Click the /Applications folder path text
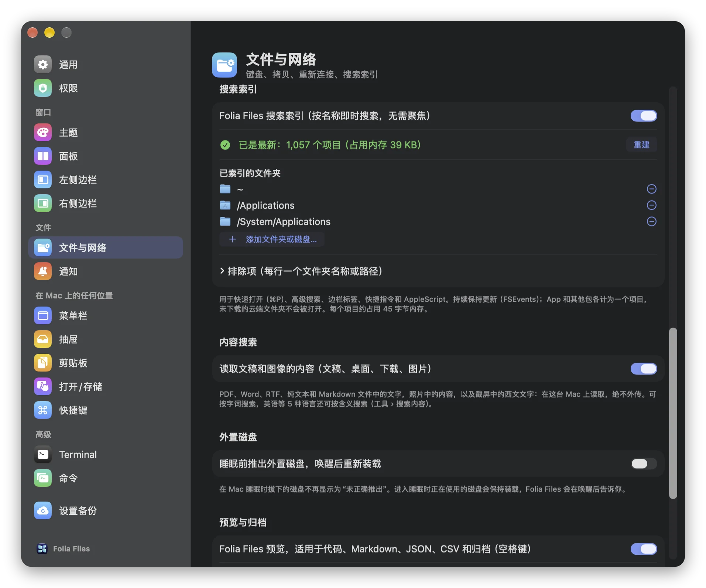Screen dimensions: 706x588 pyautogui.click(x=265, y=205)
